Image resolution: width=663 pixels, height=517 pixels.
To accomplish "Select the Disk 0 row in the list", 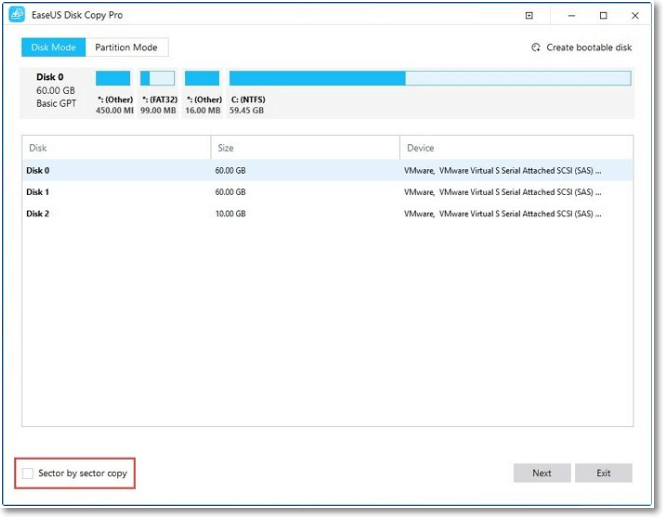I will pyautogui.click(x=328, y=170).
